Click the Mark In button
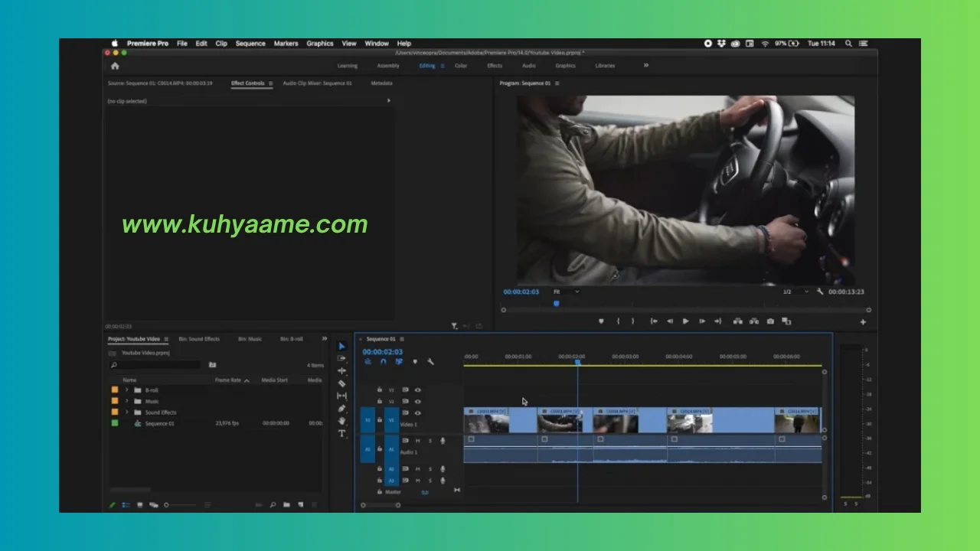Screen dimensions: 980x551 point(619,321)
